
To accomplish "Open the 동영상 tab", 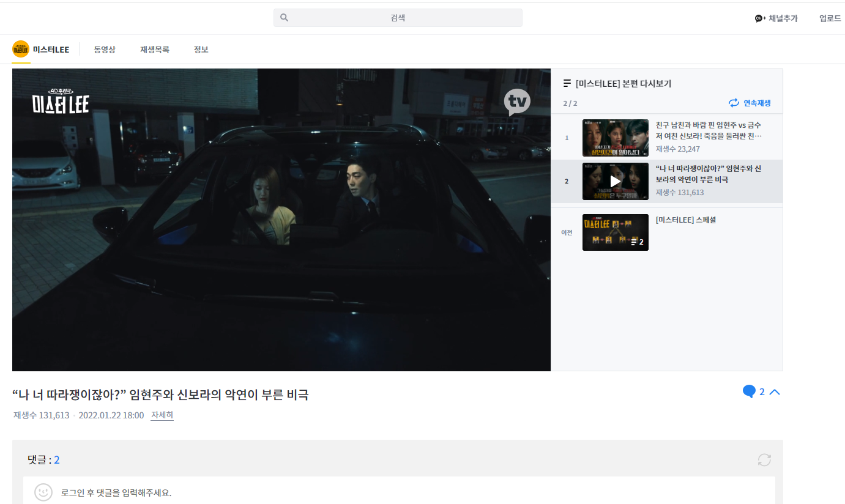I will point(105,50).
